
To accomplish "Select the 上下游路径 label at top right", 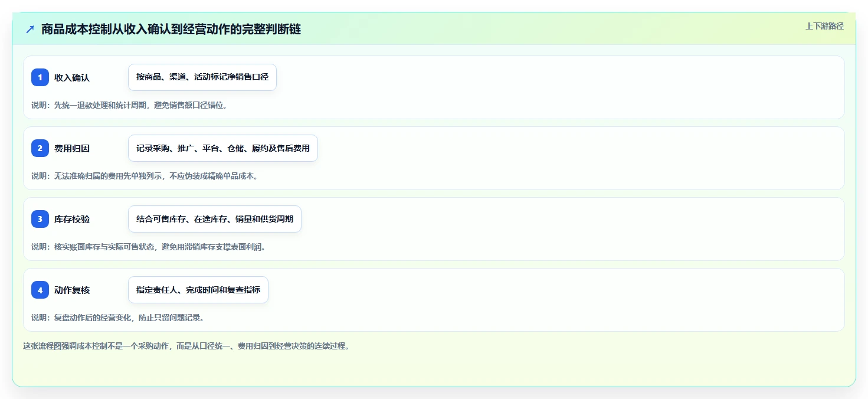I will pyautogui.click(x=824, y=26).
